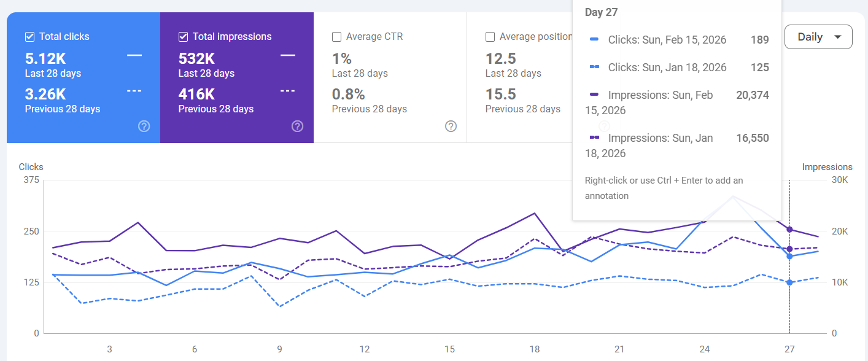This screenshot has height=361, width=868.
Task: Uncheck the Total clicks checkbox
Action: 29,36
